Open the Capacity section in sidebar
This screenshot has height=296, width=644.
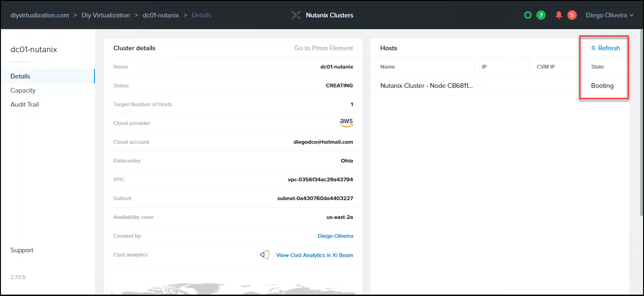(x=23, y=90)
